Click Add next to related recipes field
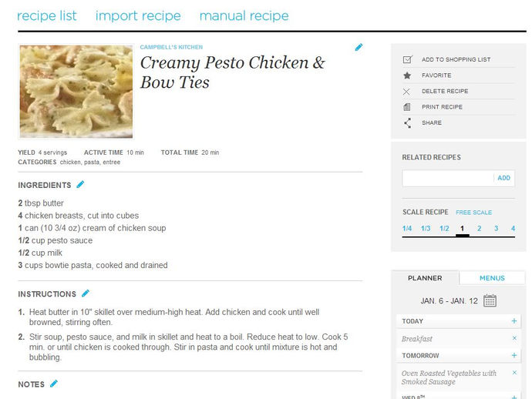Viewport: 532px width, 399px height. point(503,178)
